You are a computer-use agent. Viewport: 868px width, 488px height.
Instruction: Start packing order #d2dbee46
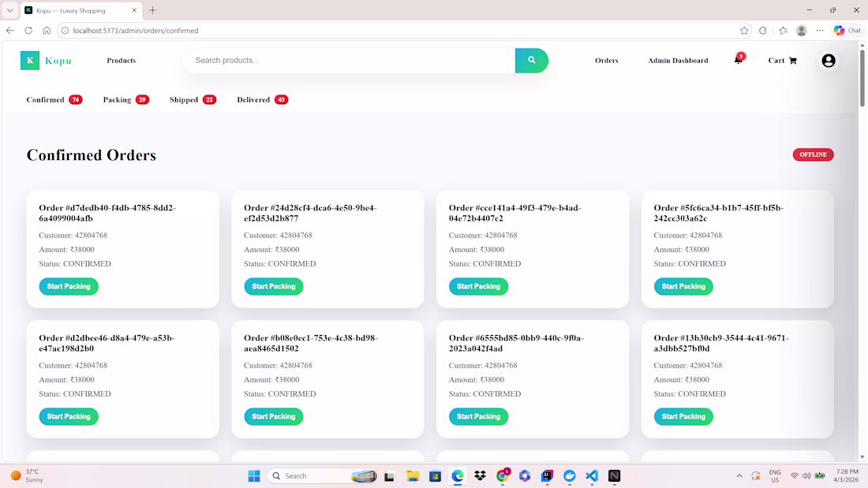69,416
